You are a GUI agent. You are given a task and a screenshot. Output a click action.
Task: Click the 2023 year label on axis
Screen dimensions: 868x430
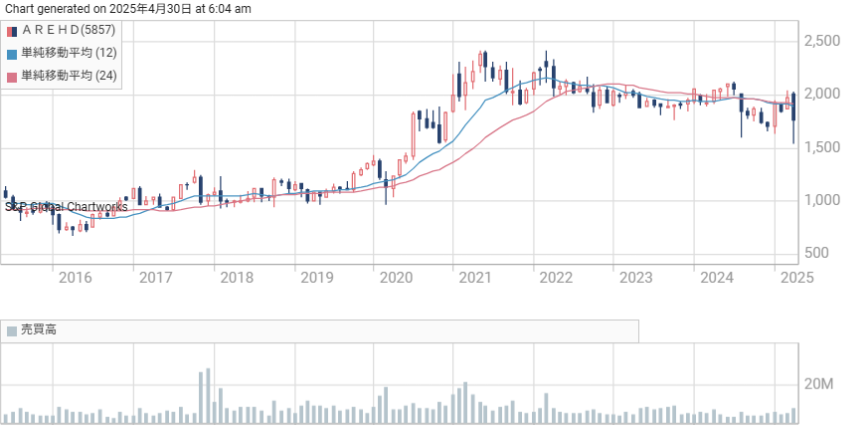[636, 278]
